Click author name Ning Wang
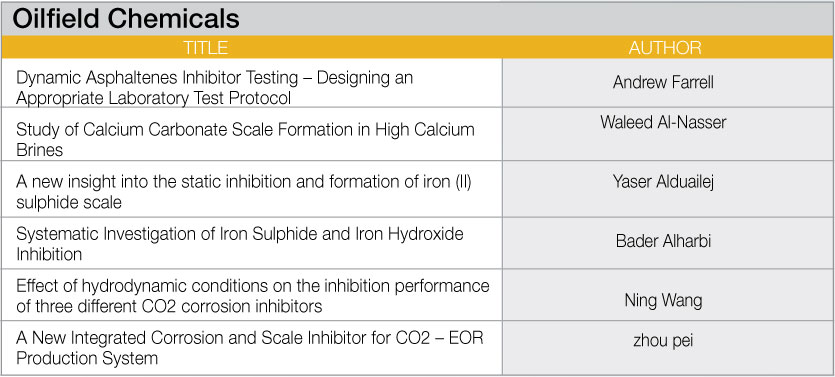The image size is (835, 377). [x=663, y=301]
